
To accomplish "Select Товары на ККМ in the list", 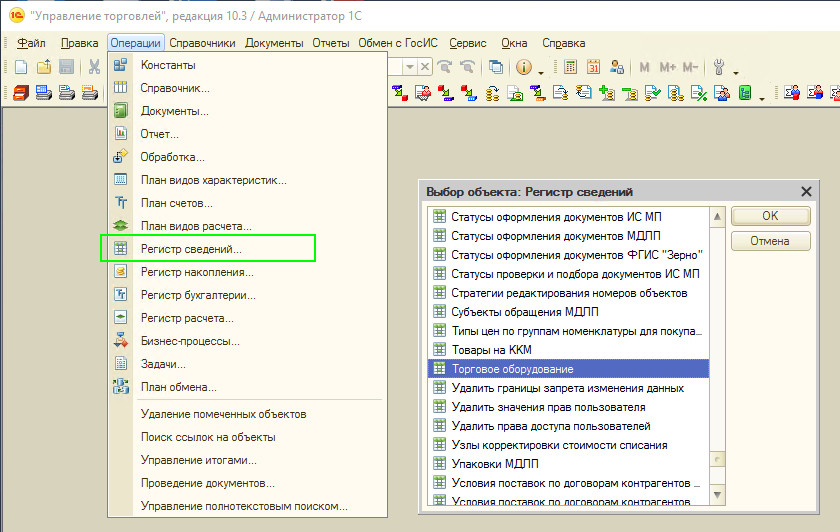I will coord(491,350).
